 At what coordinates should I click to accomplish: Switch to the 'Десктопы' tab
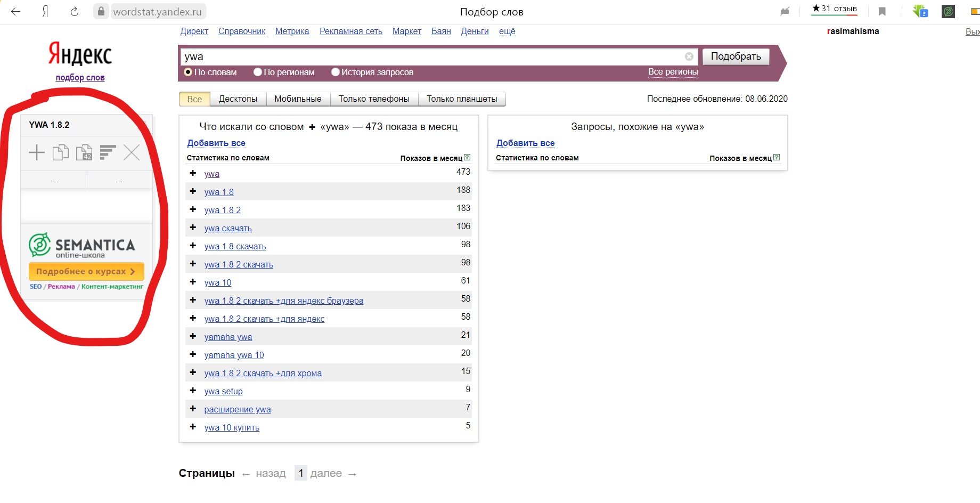tap(238, 99)
